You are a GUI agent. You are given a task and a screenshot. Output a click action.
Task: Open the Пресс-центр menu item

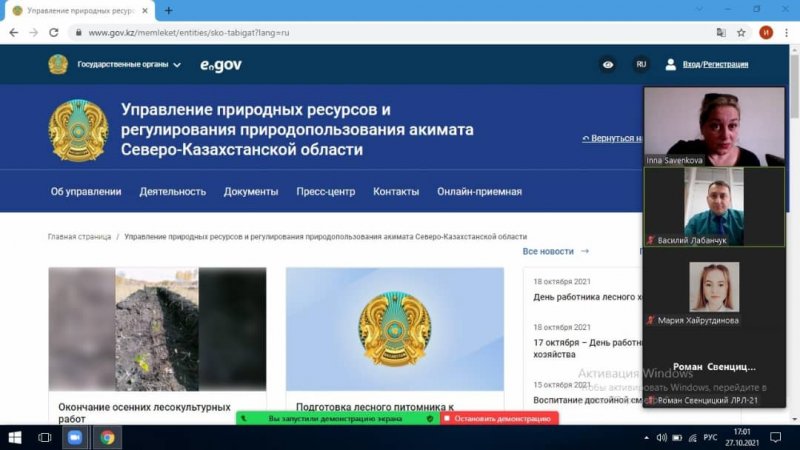point(326,192)
